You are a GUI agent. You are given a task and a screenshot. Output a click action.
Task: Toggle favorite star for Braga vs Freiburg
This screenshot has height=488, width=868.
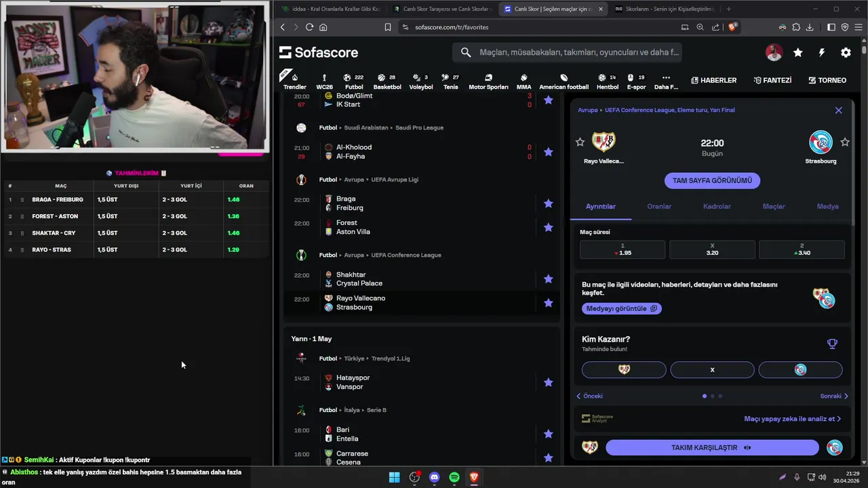[548, 203]
